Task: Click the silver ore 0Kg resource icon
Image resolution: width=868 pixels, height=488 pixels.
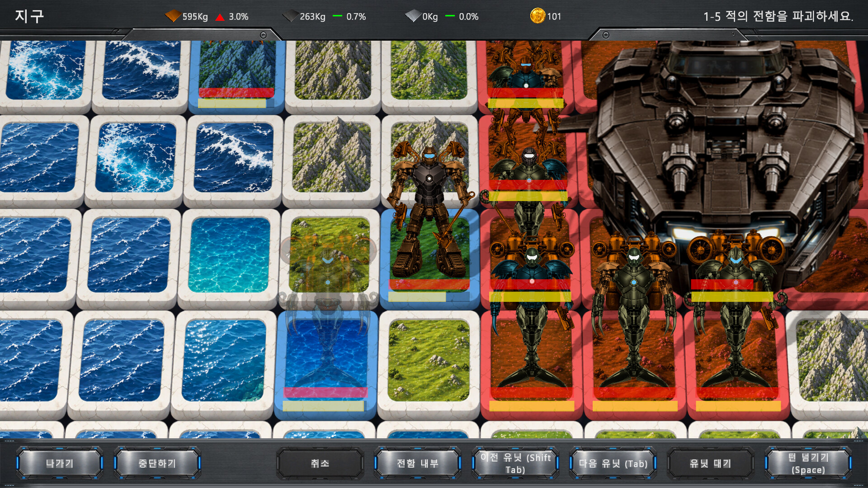Action: point(412,16)
